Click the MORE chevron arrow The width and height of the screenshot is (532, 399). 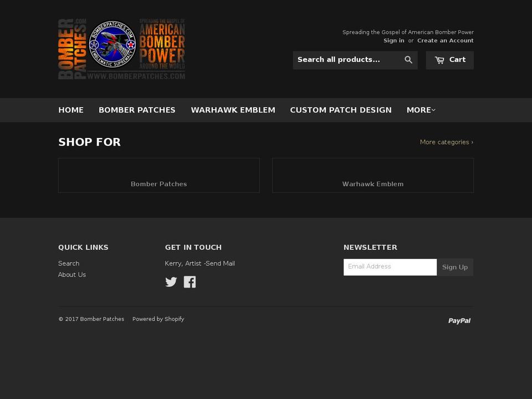[x=434, y=110]
